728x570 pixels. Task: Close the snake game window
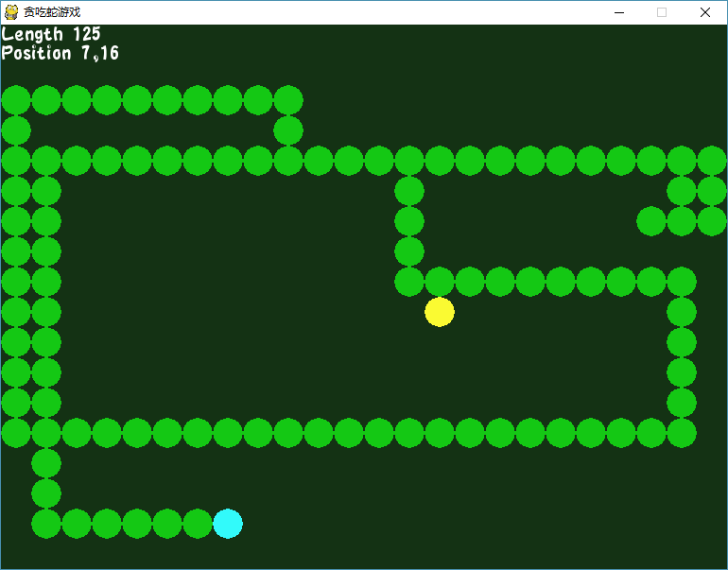click(x=704, y=12)
